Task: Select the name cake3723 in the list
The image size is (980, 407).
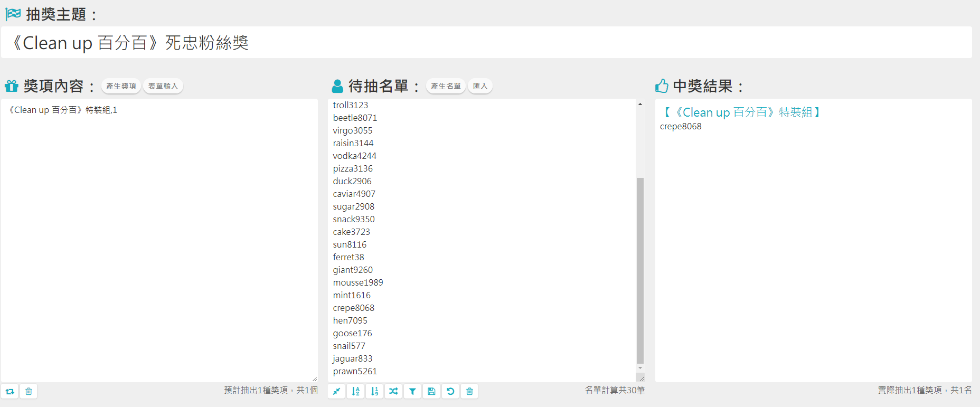Action: (351, 232)
